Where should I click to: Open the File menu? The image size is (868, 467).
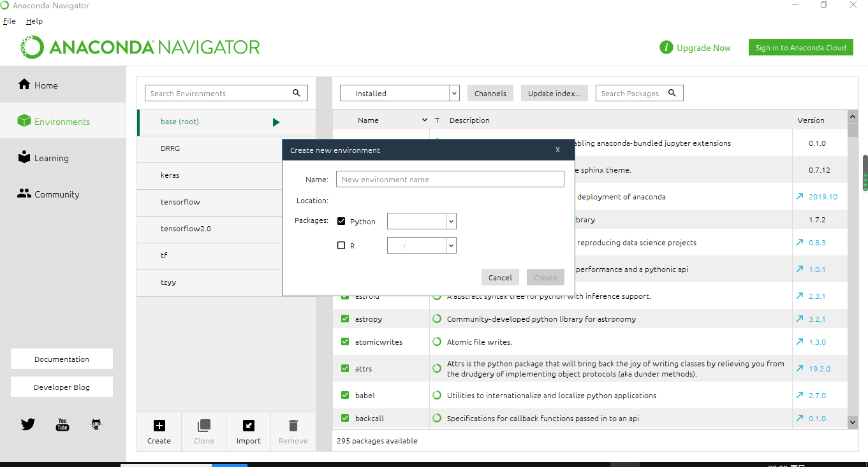(x=10, y=21)
